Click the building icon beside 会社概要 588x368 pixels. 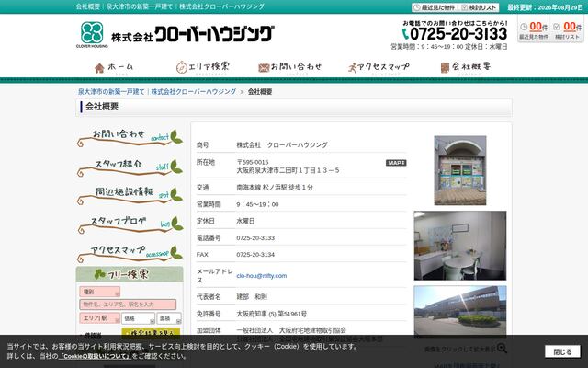tap(445, 68)
